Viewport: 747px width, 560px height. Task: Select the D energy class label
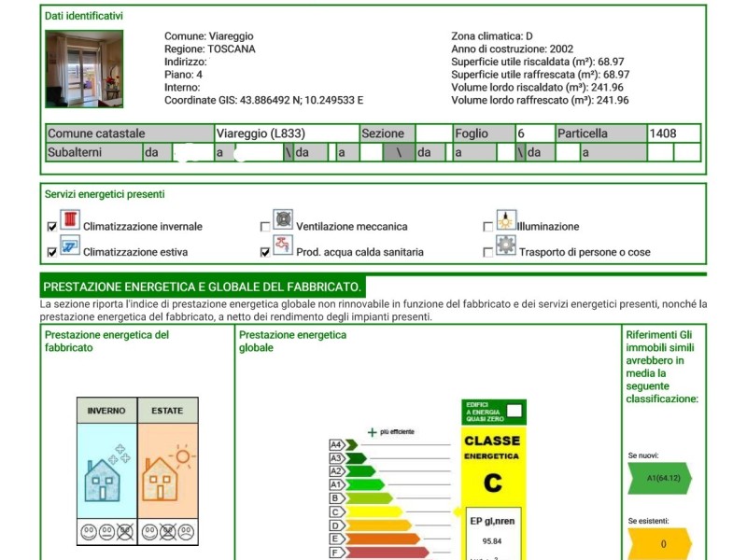pos(337,525)
